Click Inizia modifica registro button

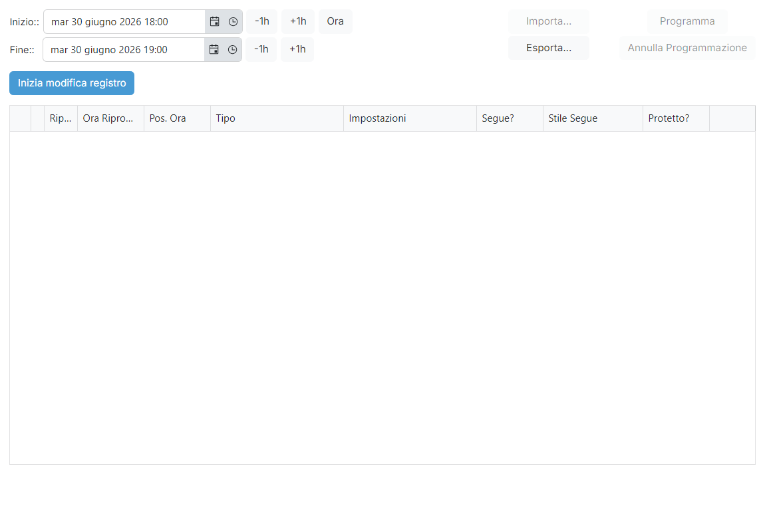pyautogui.click(x=72, y=83)
